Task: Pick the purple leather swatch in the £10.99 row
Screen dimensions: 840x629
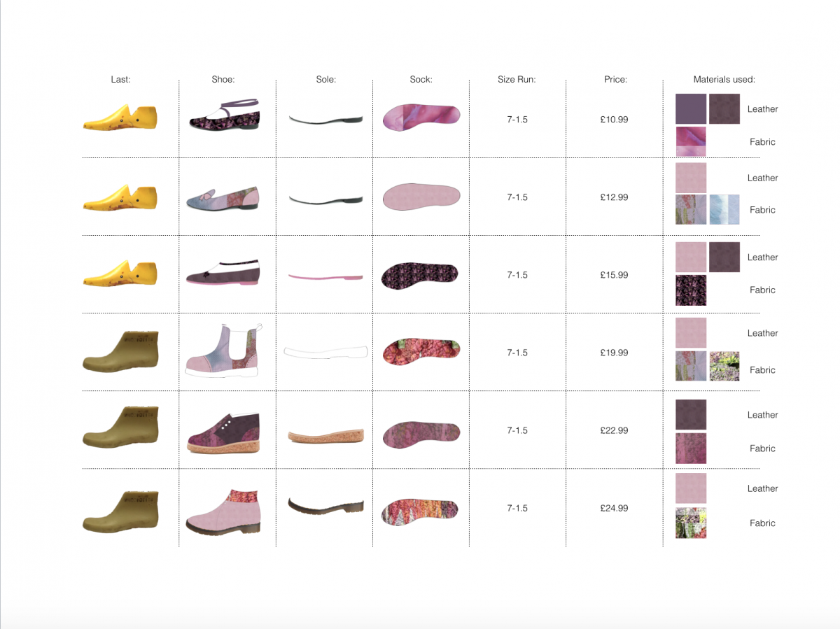Action: [691, 109]
